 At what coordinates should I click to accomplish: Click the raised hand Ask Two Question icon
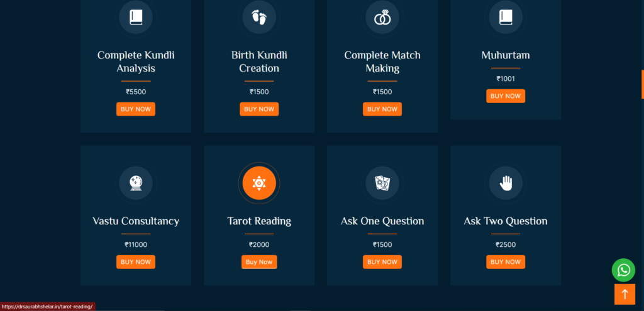[x=506, y=183]
